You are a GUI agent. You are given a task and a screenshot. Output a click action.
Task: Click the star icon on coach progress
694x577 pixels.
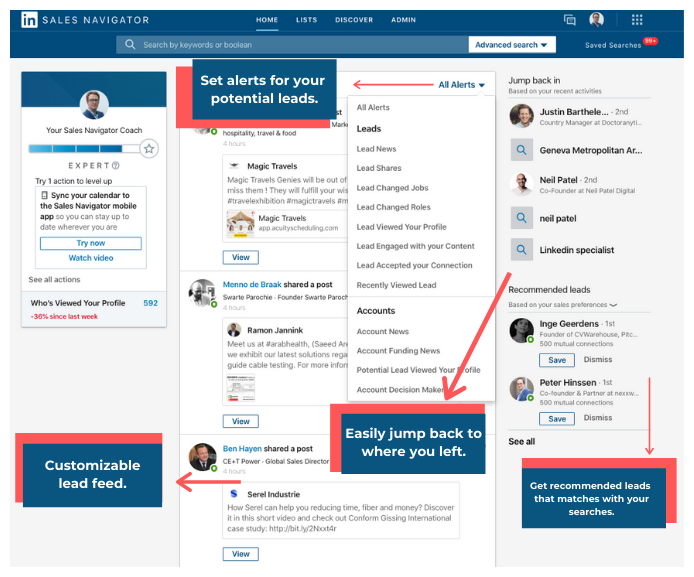tap(149, 149)
